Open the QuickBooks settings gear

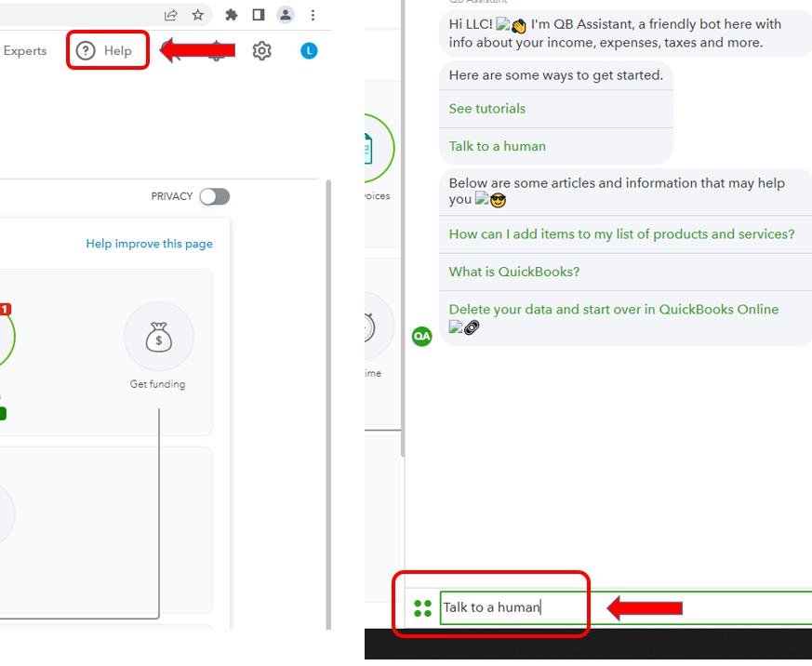coord(261,50)
